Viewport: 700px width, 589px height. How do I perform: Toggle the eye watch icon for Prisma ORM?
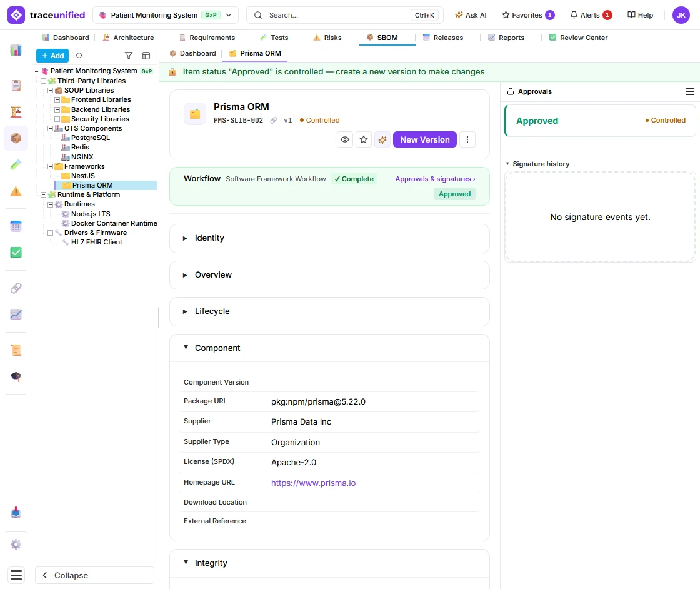(x=345, y=140)
